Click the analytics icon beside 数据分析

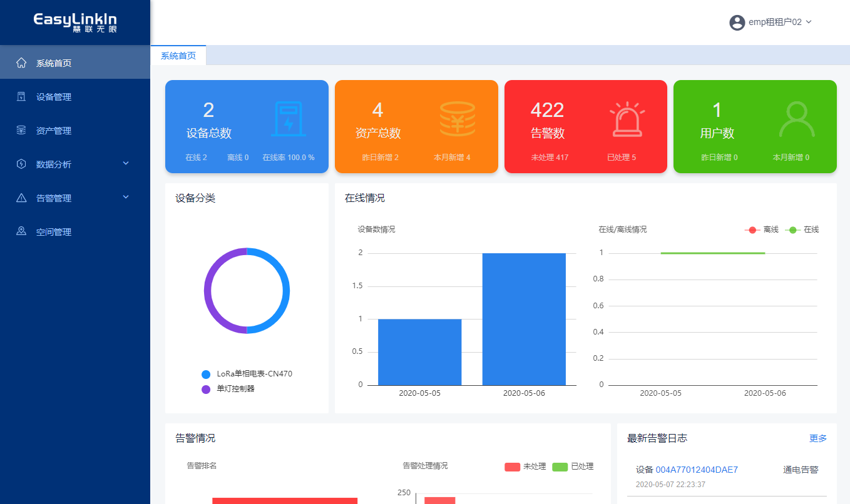[21, 164]
